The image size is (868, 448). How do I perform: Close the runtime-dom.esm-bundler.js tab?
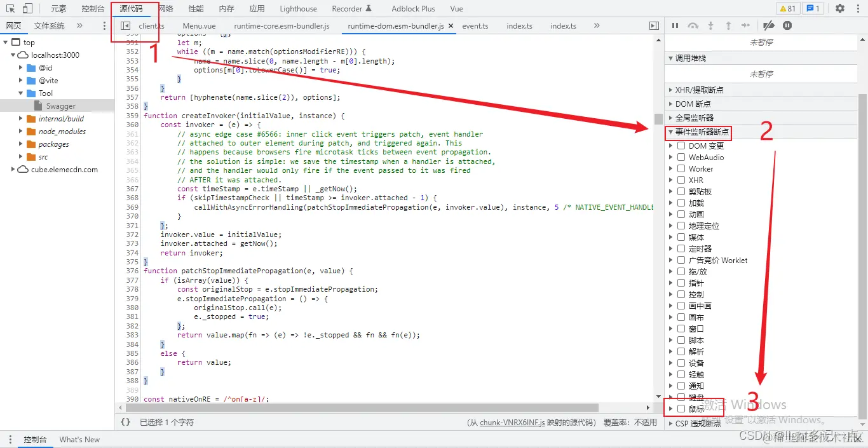451,26
